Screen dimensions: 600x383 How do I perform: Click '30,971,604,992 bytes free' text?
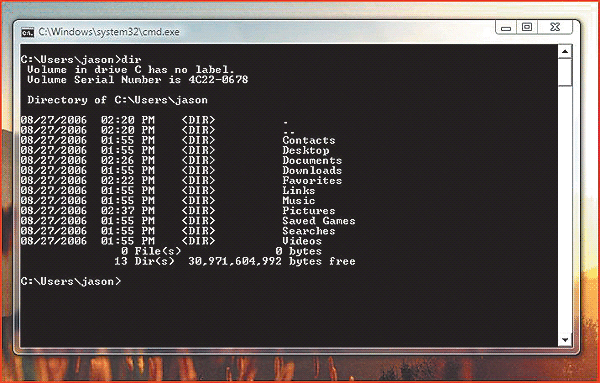coord(272,261)
